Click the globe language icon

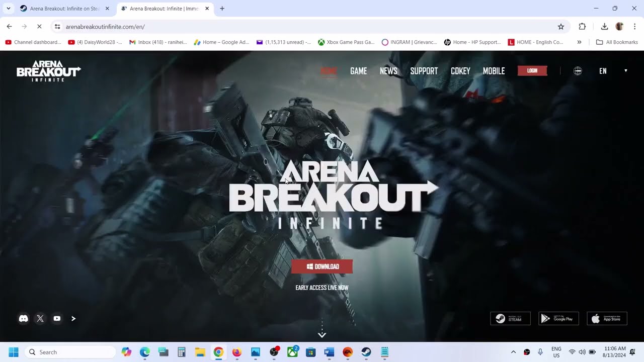pos(578,71)
